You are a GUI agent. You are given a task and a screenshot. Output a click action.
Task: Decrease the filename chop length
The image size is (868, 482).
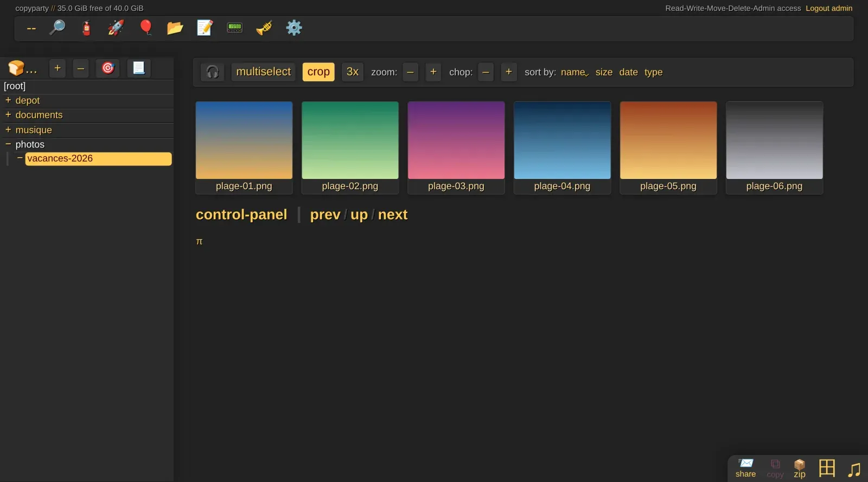coord(486,72)
